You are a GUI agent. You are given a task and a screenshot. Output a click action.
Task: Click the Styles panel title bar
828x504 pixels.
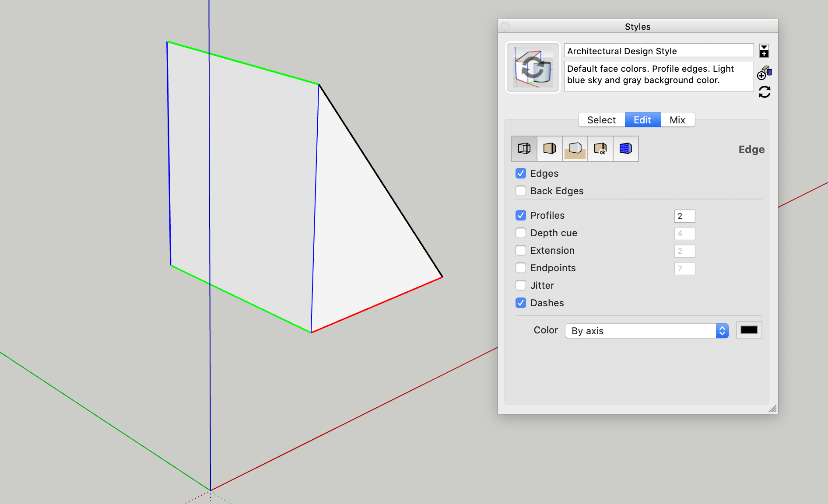coord(638,26)
